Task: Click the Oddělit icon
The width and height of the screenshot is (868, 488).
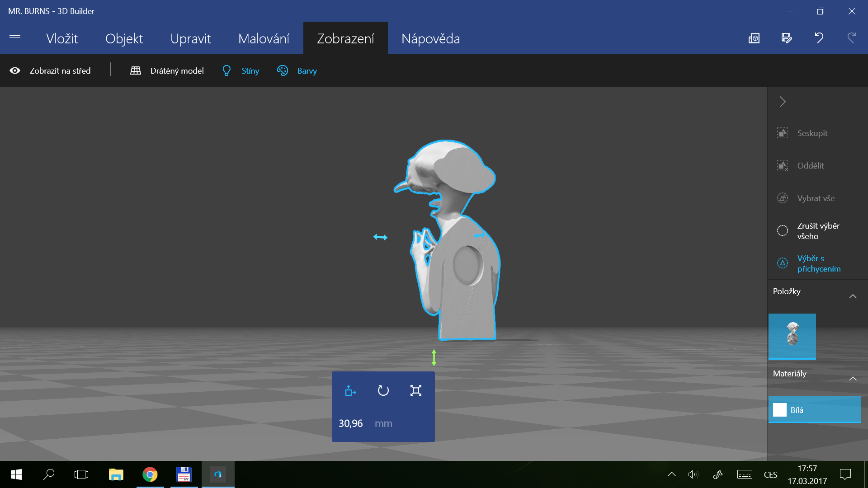Action: coord(783,165)
